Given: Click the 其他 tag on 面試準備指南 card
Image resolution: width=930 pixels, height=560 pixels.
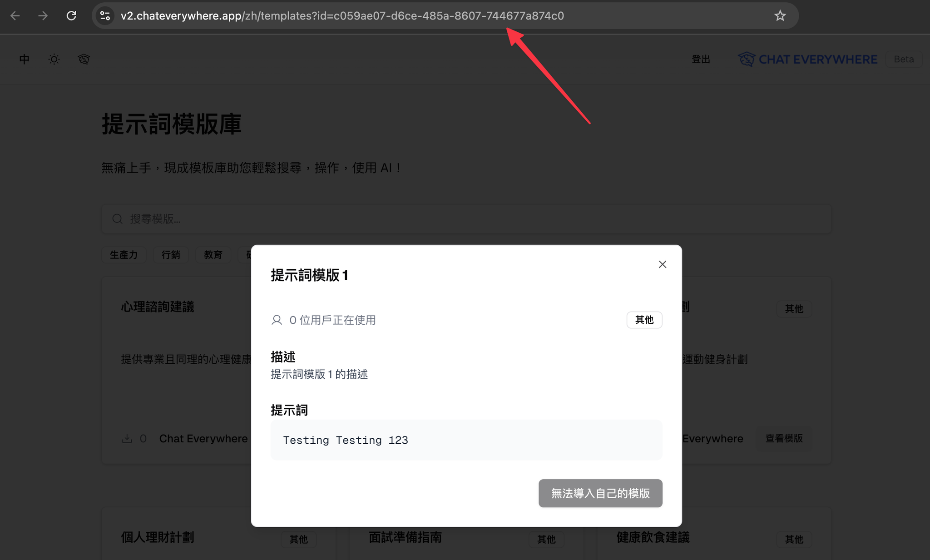Looking at the screenshot, I should coord(546,539).
